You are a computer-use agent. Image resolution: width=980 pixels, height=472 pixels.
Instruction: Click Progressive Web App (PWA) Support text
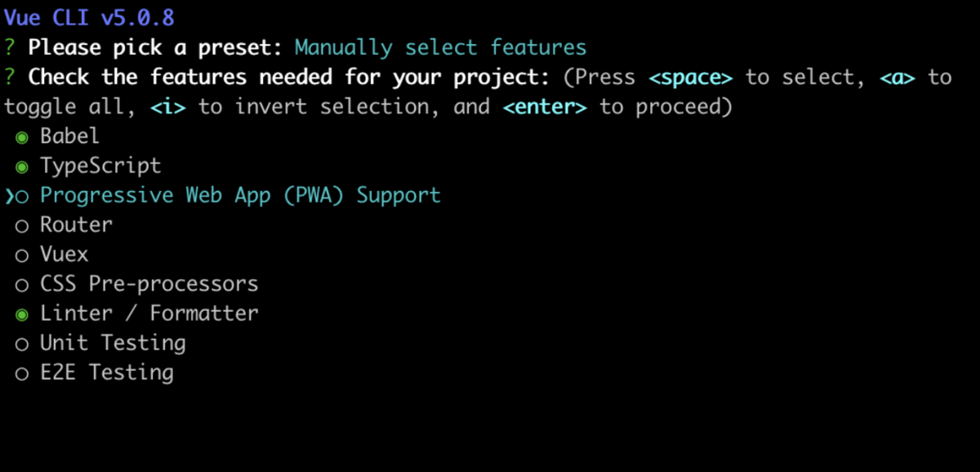click(x=240, y=195)
